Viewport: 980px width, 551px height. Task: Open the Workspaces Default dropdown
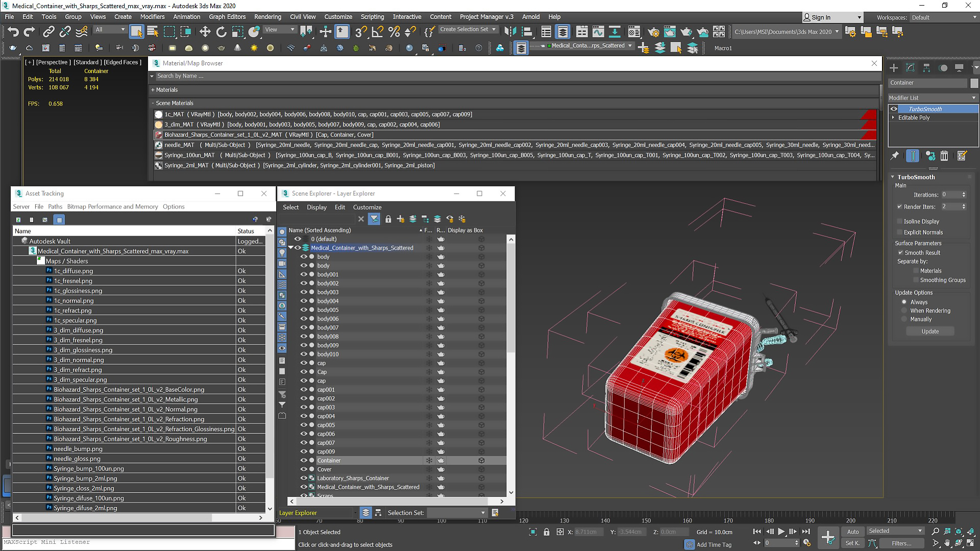(x=944, y=17)
